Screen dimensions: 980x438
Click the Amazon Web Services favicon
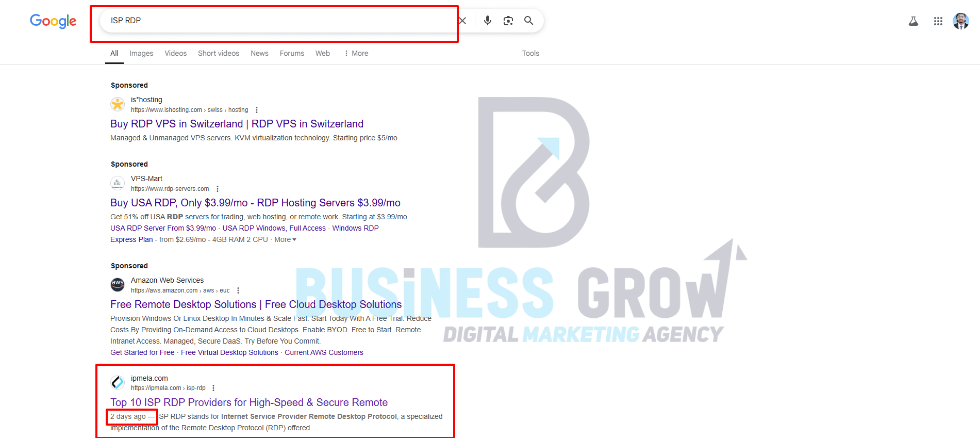point(118,285)
